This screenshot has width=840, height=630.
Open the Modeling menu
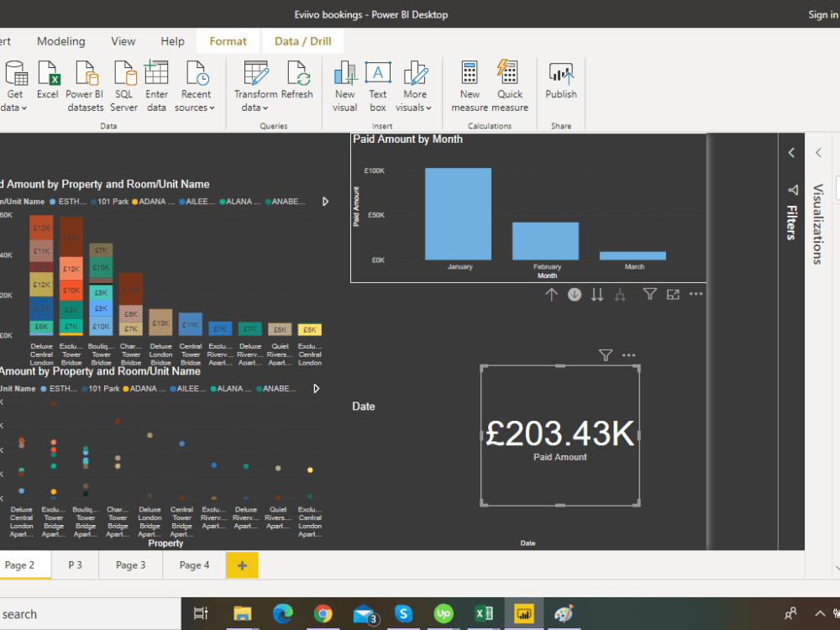pos(60,40)
